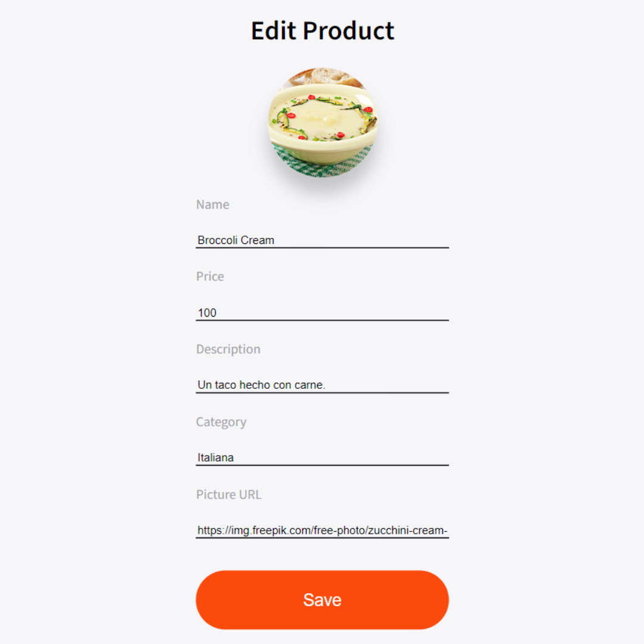Click the Save button

click(322, 599)
